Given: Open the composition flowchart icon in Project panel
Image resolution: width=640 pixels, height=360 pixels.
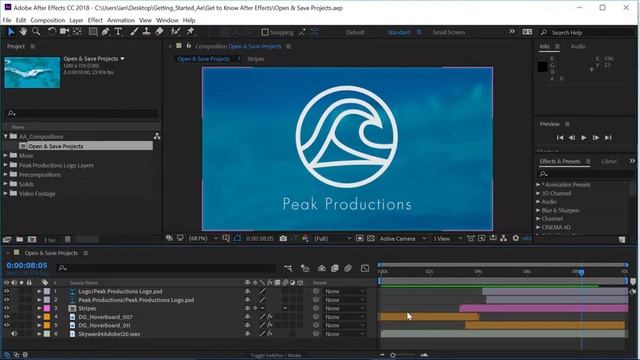Looking at the screenshot, I should click(157, 136).
